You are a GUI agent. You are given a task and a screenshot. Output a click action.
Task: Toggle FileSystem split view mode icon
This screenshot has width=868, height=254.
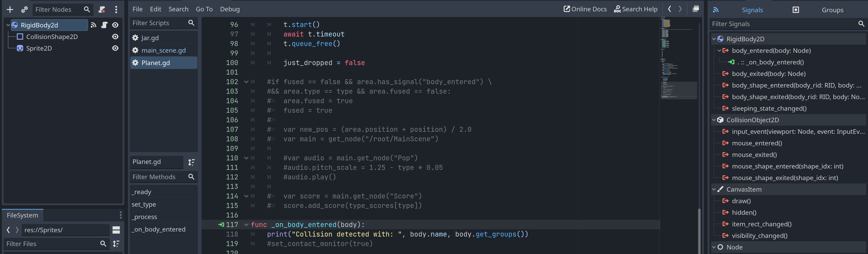point(116,230)
